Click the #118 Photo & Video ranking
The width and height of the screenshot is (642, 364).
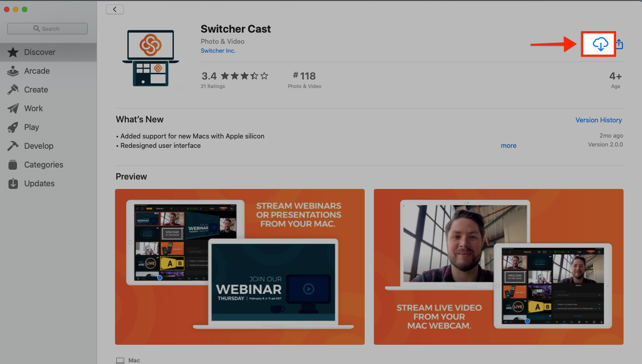pyautogui.click(x=304, y=79)
